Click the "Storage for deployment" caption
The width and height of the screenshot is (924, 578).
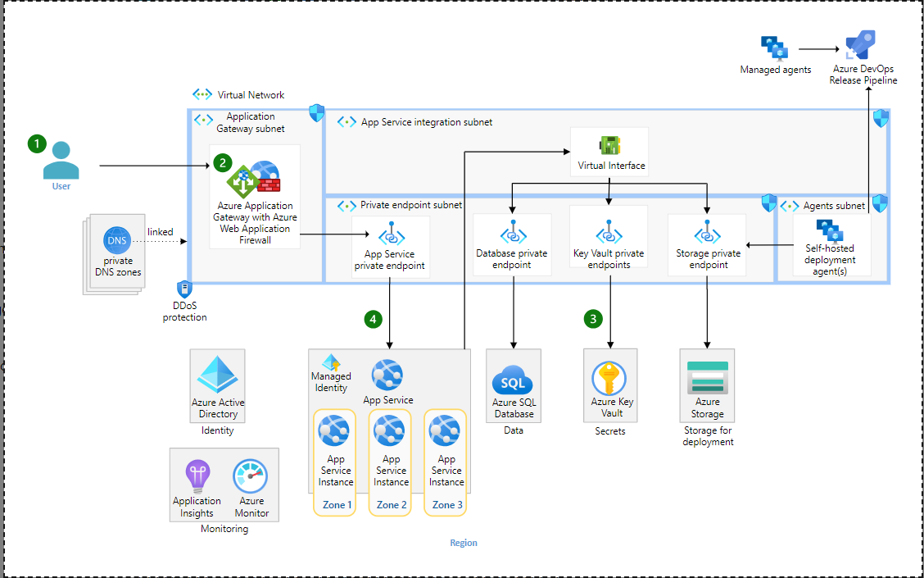coord(708,436)
